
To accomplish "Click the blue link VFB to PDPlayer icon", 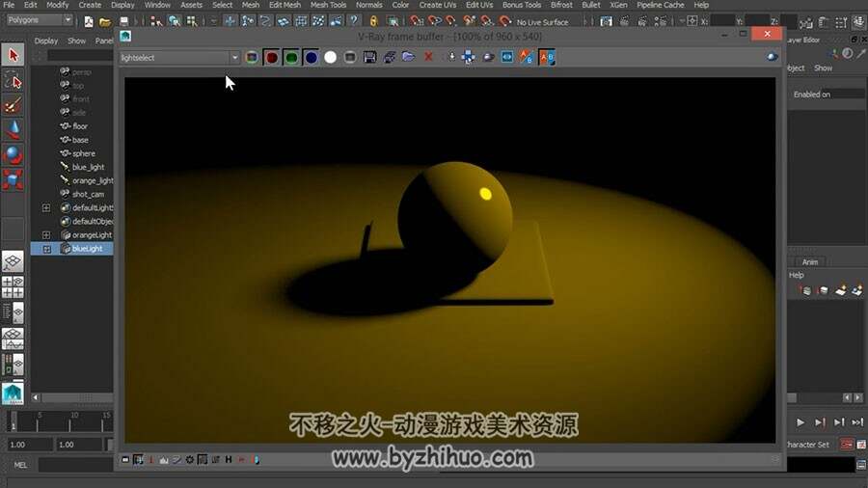I will [x=507, y=57].
